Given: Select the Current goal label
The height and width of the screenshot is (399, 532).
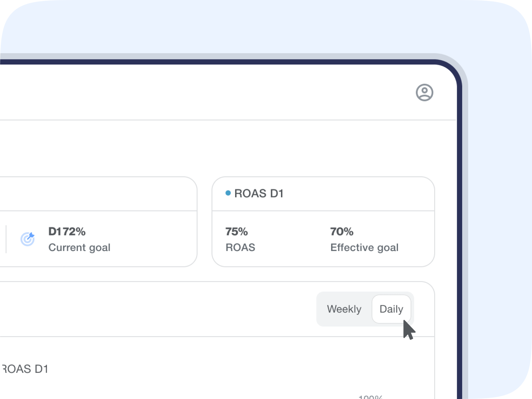Looking at the screenshot, I should pyautogui.click(x=79, y=247).
